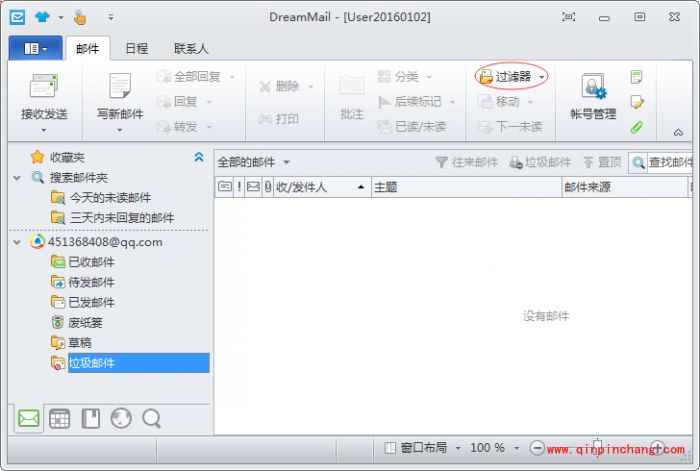Click the zoom out minus button
This screenshot has height=471, width=700.
(x=537, y=448)
